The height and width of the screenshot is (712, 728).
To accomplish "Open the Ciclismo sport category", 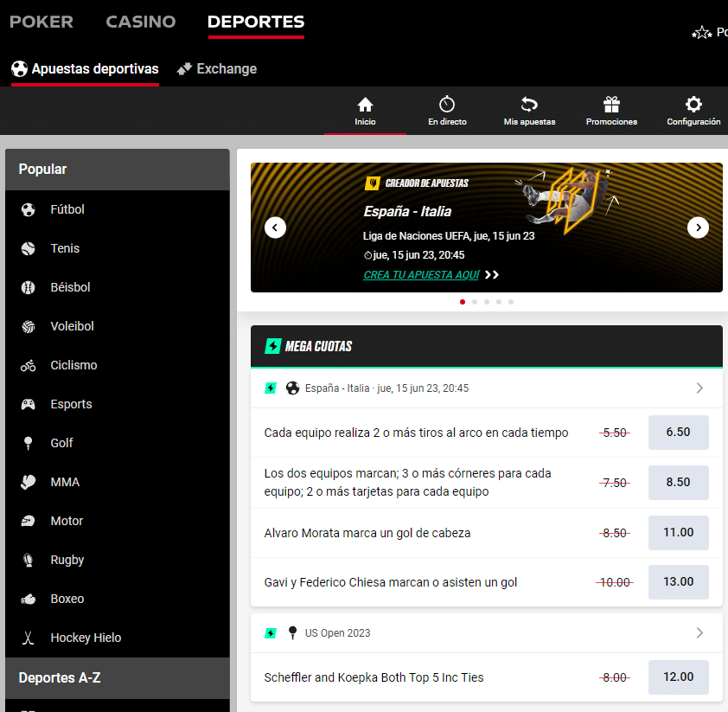I will (x=27, y=365).
